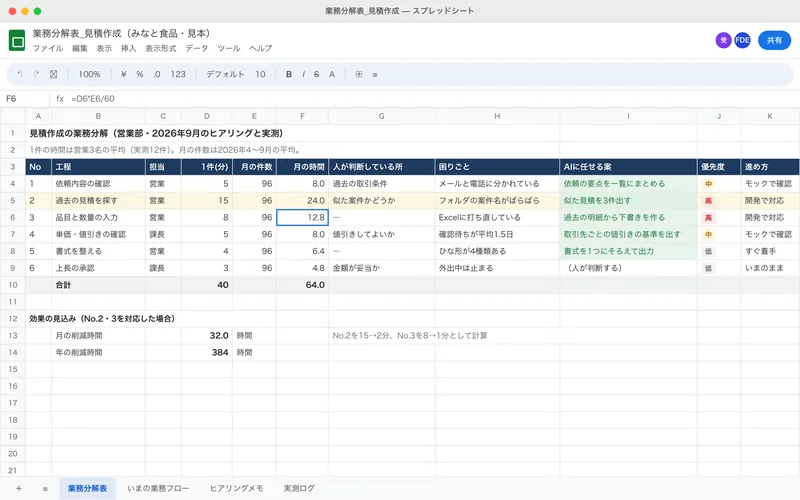Viewport: 800px width, 500px height.
Task: Click the borders grid icon
Action: [x=359, y=74]
